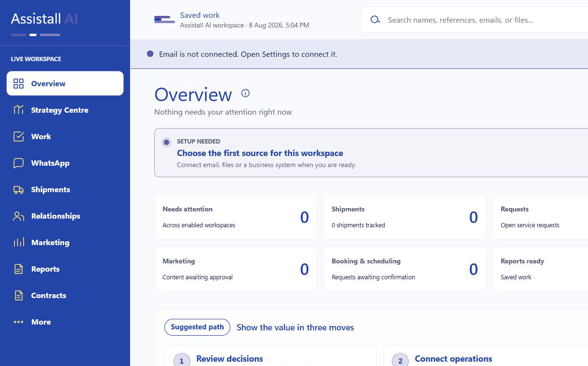The height and width of the screenshot is (366, 588).
Task: Click the Email is not connected notice
Action: 248,54
